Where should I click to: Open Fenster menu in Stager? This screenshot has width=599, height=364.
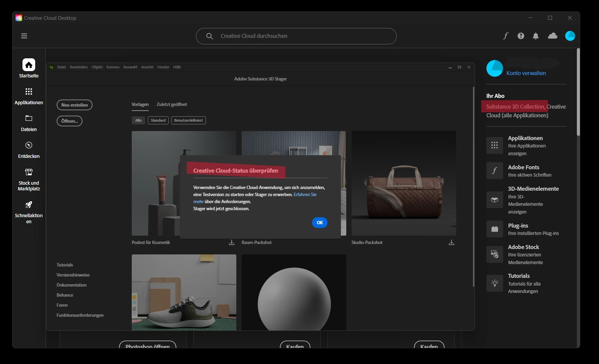click(x=163, y=67)
